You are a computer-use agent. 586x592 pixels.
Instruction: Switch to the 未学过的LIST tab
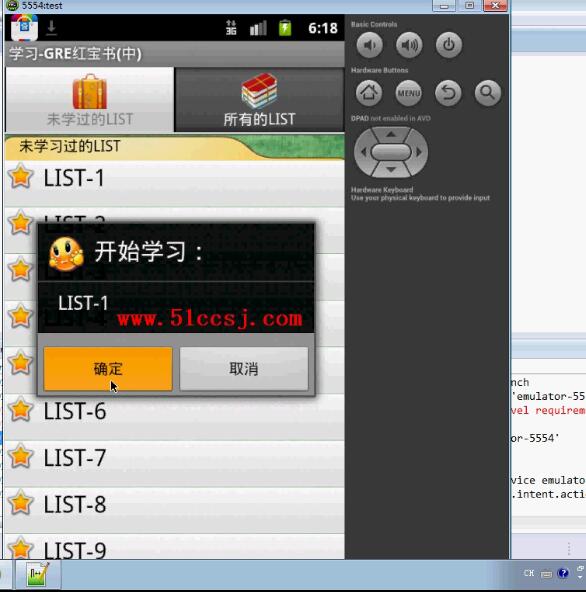[90, 100]
